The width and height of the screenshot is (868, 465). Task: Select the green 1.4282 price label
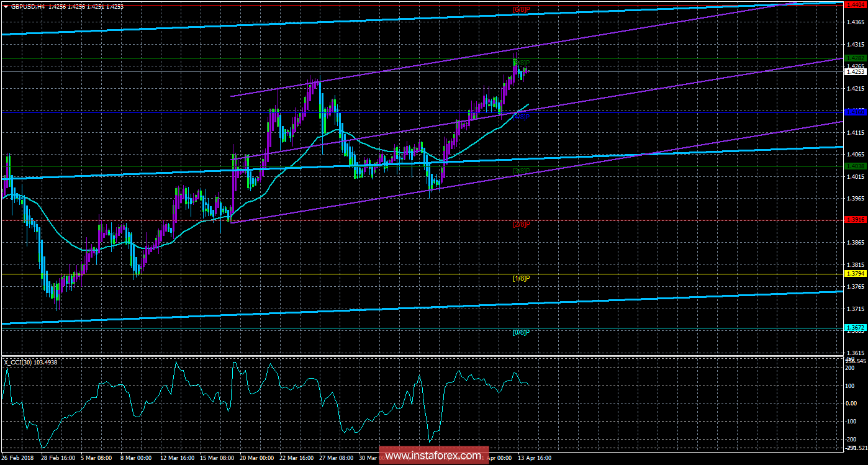pos(855,58)
